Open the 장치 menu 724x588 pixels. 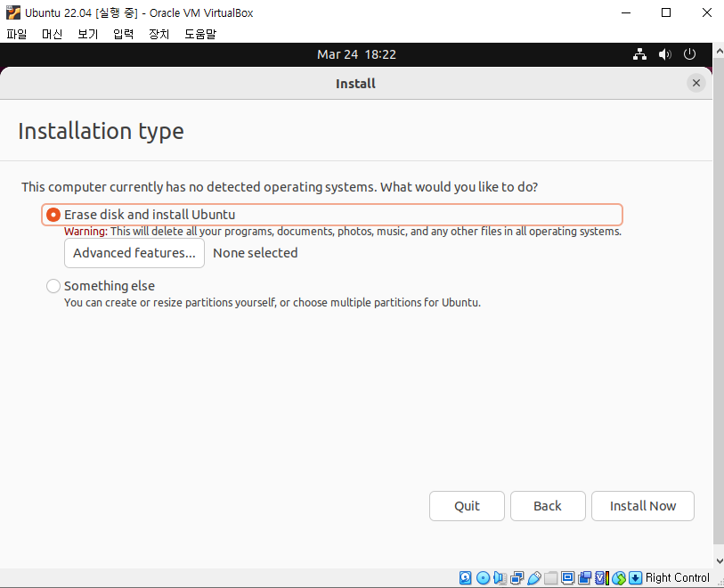[x=159, y=34]
